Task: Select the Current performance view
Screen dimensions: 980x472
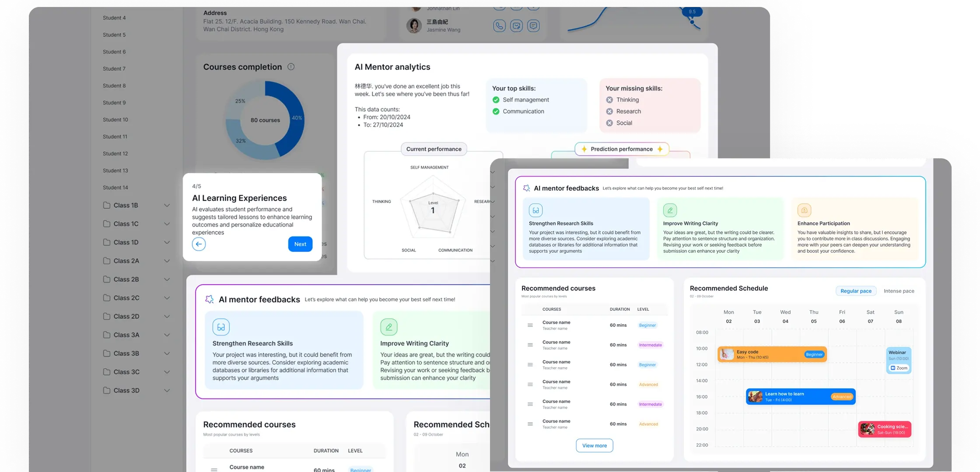Action: (434, 149)
